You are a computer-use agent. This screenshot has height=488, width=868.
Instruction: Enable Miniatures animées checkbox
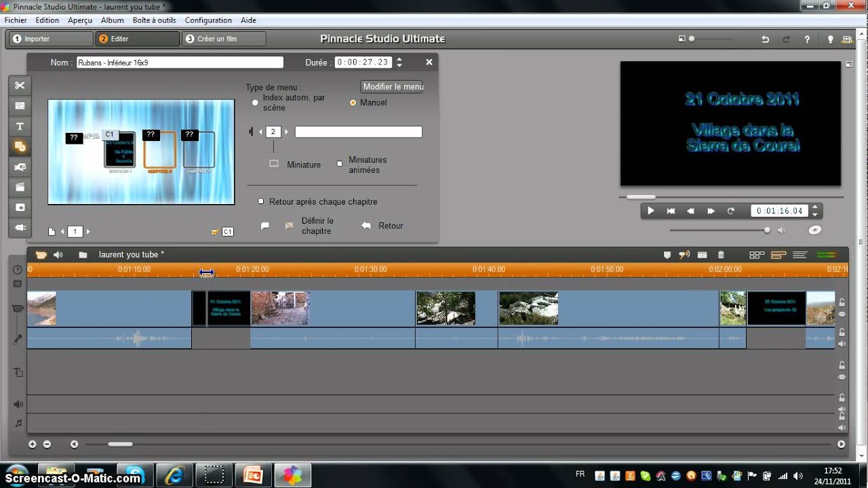(340, 164)
